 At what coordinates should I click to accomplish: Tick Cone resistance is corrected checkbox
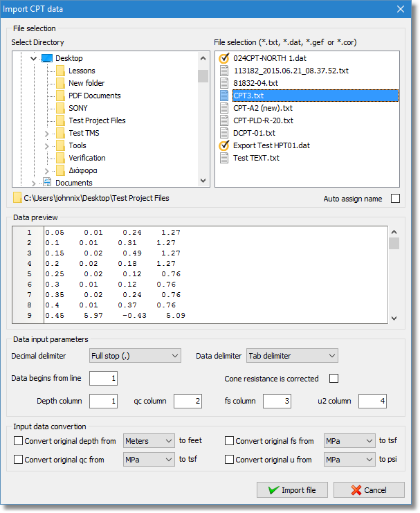(x=334, y=379)
